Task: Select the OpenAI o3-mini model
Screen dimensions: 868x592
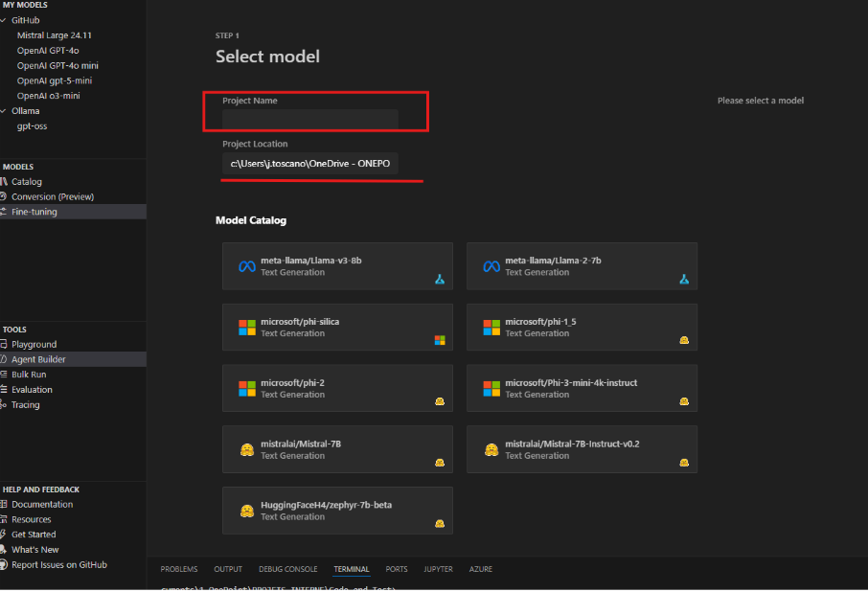Action: coord(48,96)
